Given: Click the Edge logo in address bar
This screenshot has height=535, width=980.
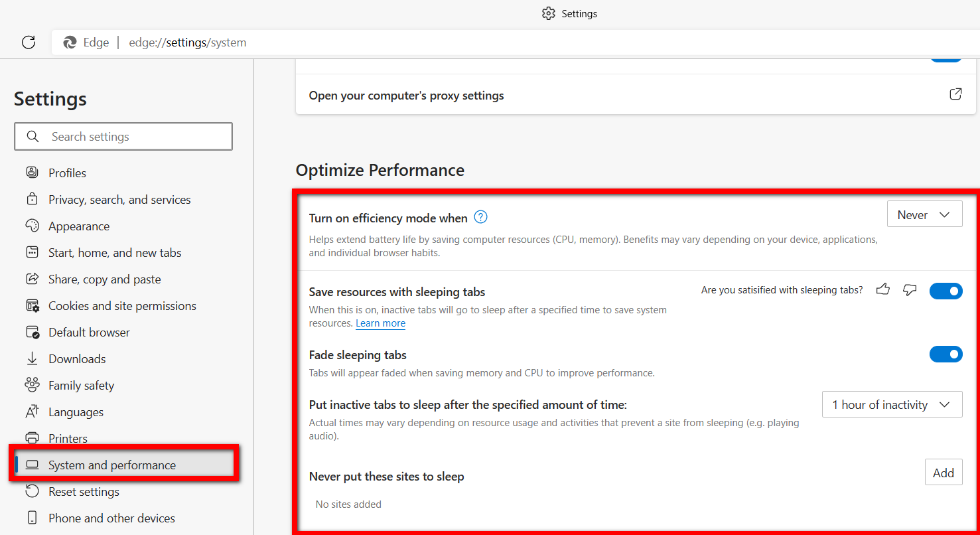Looking at the screenshot, I should [70, 42].
